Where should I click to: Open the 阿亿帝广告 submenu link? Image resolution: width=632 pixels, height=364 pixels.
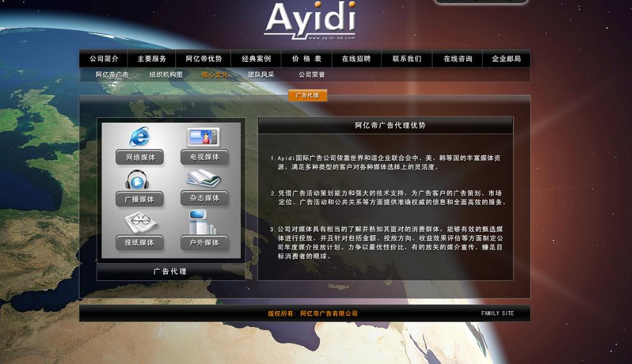coord(112,75)
